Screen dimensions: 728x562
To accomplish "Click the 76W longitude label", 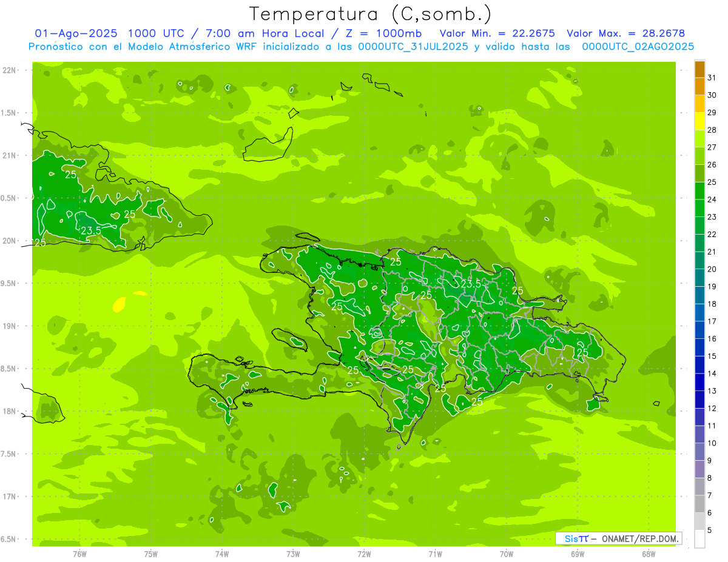I will pyautogui.click(x=79, y=554).
